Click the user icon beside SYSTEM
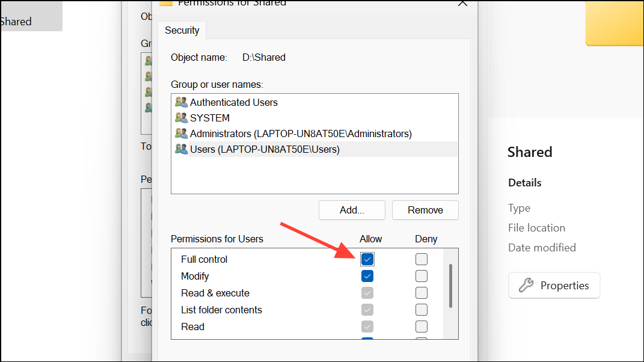This screenshot has width=644, height=362. (x=181, y=117)
